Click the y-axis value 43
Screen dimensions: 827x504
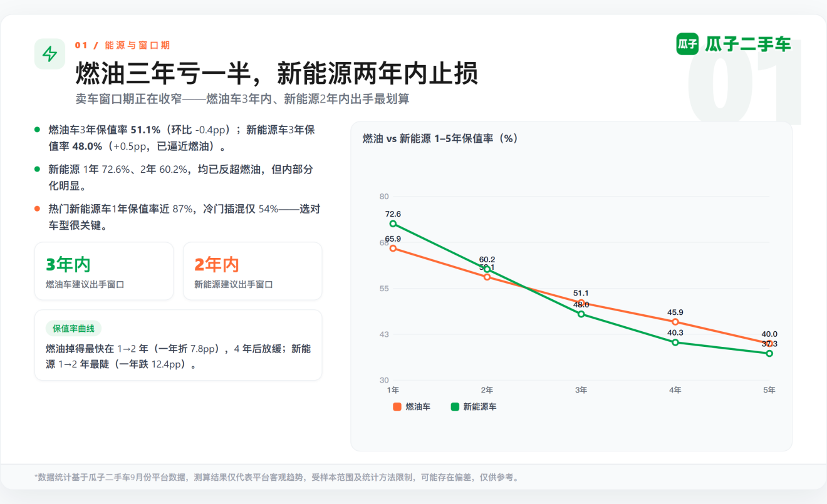tap(384, 334)
